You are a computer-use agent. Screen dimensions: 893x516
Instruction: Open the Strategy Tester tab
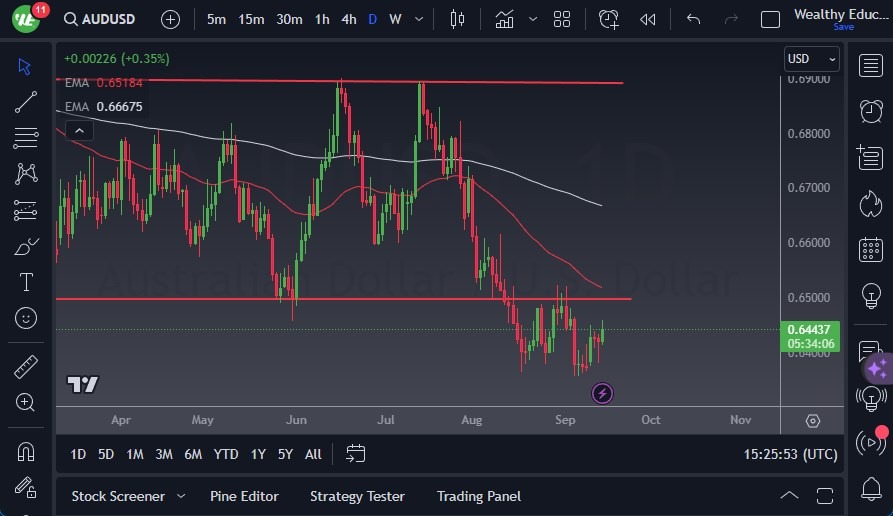[357, 496]
